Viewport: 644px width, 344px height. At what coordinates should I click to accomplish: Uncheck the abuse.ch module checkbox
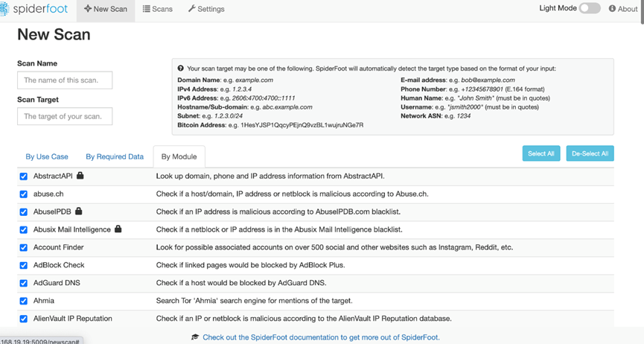click(23, 194)
